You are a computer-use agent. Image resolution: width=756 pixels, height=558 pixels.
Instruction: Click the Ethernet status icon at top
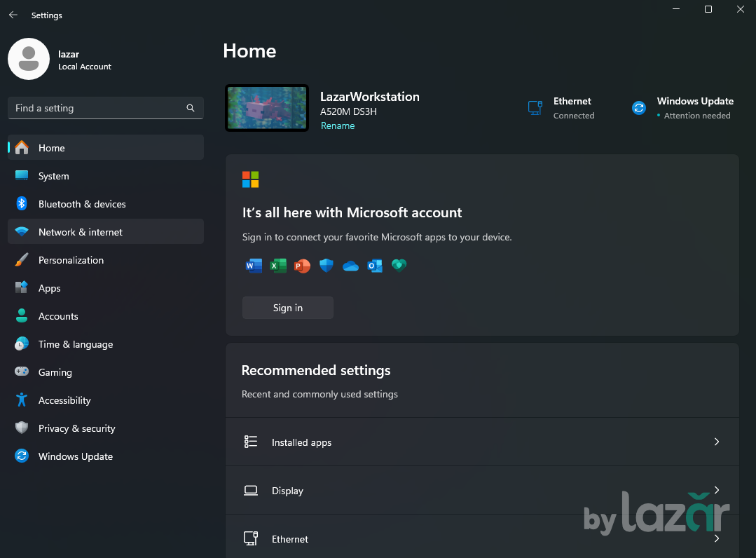pos(535,108)
